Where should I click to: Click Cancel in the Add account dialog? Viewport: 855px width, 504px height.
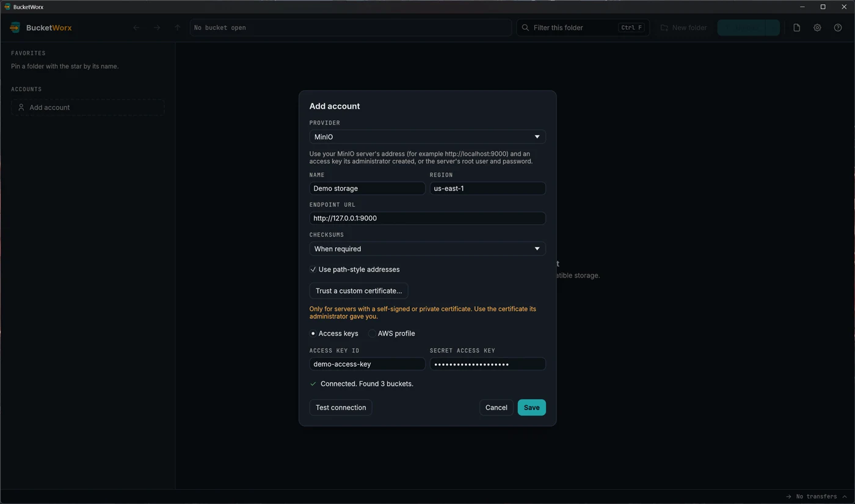496,408
